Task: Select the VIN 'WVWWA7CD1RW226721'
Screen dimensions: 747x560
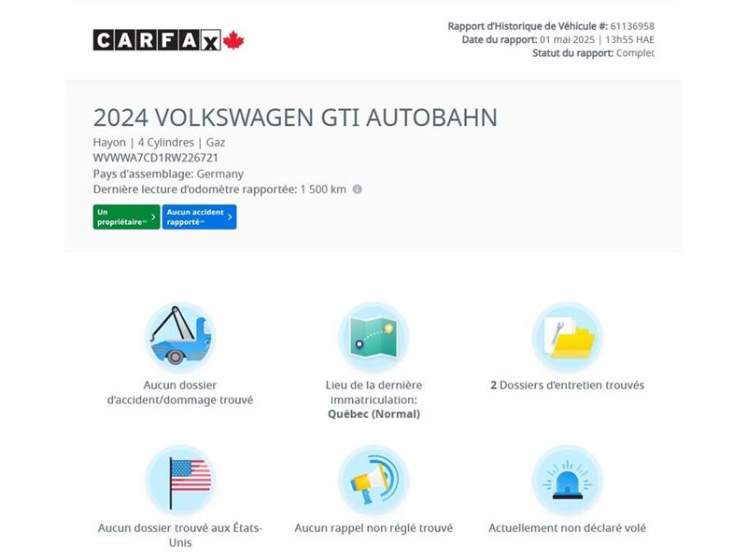Action: pyautogui.click(x=155, y=158)
